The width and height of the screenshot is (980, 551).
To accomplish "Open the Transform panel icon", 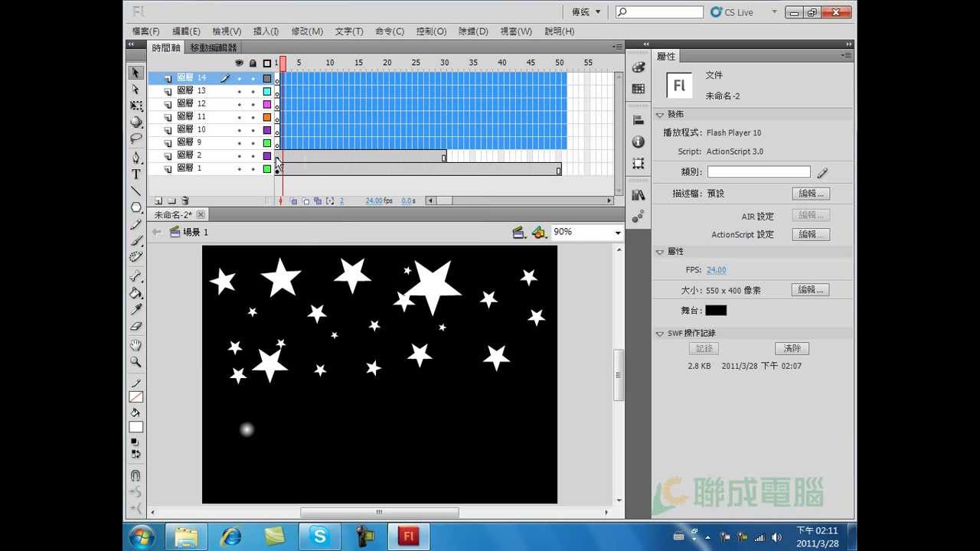I will pos(639,164).
